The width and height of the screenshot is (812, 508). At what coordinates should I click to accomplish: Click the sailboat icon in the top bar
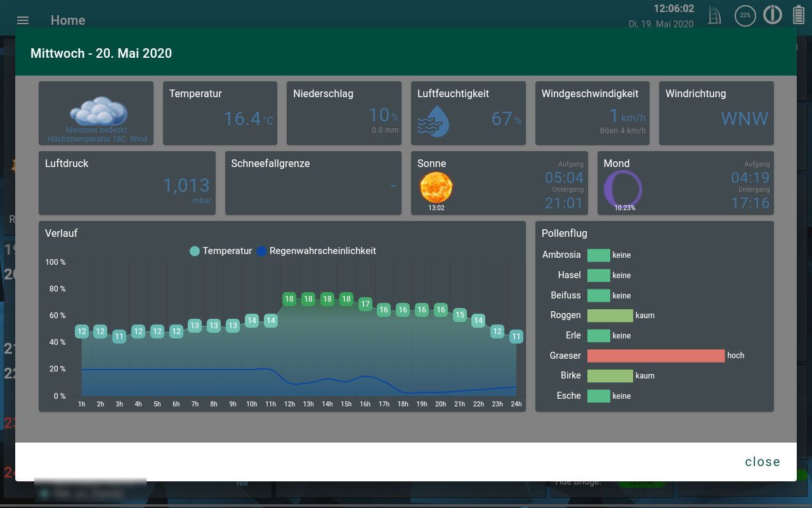tap(715, 16)
